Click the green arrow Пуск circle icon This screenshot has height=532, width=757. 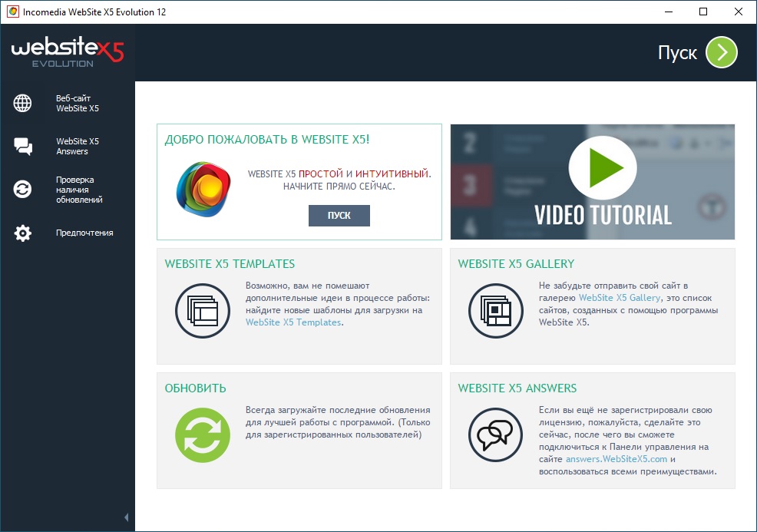point(721,52)
